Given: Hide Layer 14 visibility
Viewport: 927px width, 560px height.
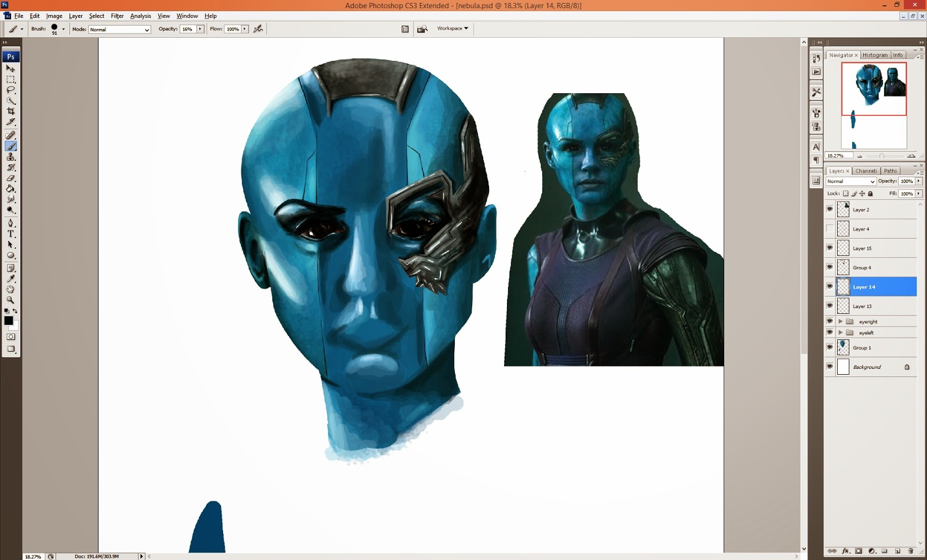Looking at the screenshot, I should click(x=830, y=286).
